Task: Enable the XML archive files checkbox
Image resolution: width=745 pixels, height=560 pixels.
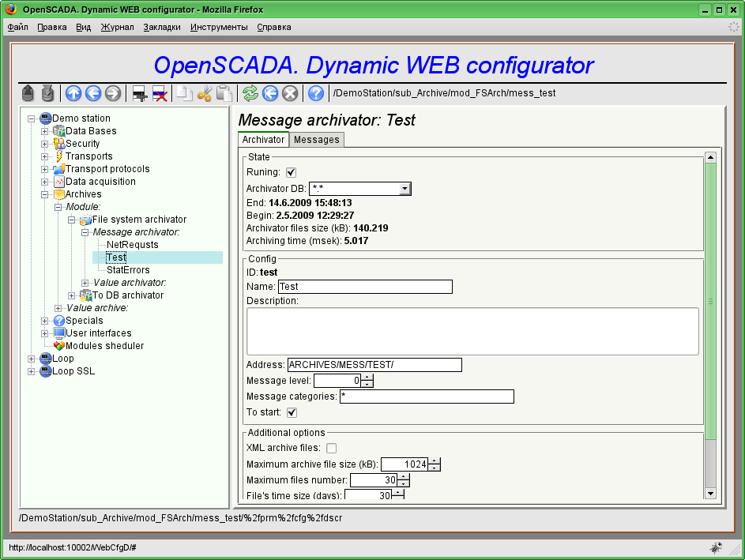Action: click(332, 448)
